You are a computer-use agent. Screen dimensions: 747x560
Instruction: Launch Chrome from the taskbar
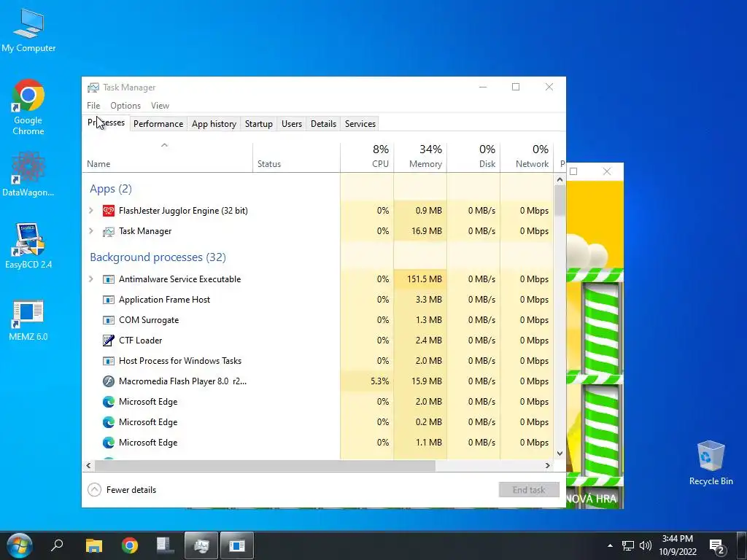point(130,545)
